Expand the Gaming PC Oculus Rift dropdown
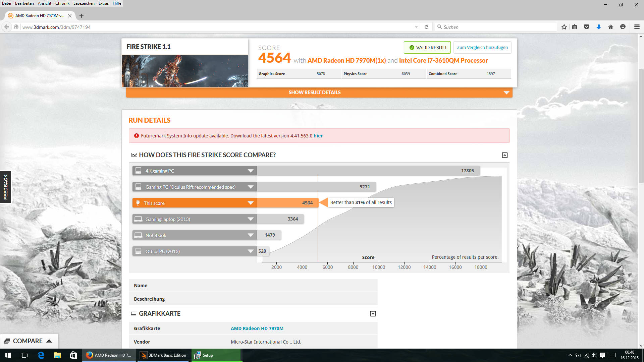 point(250,187)
